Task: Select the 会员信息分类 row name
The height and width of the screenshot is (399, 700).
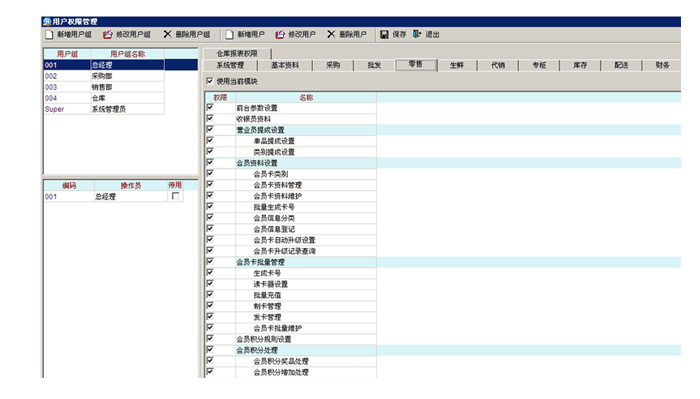Action: click(x=274, y=218)
